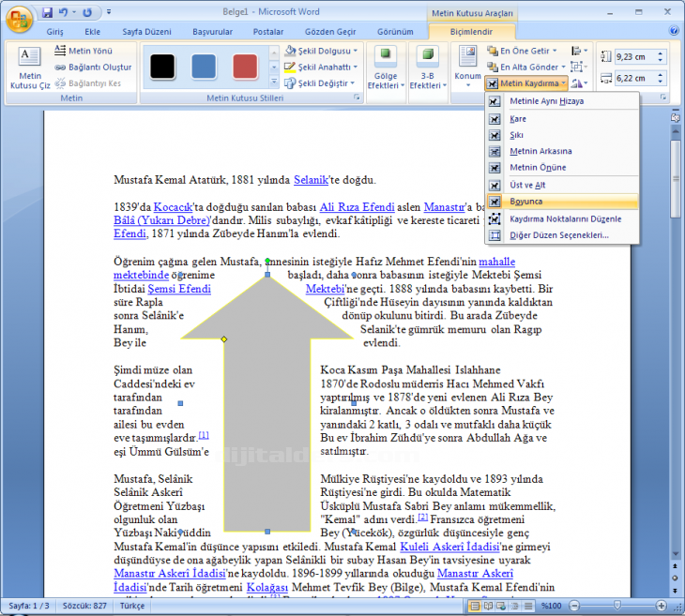Choose Kare wrapping option
685x616 pixels.
(x=562, y=119)
